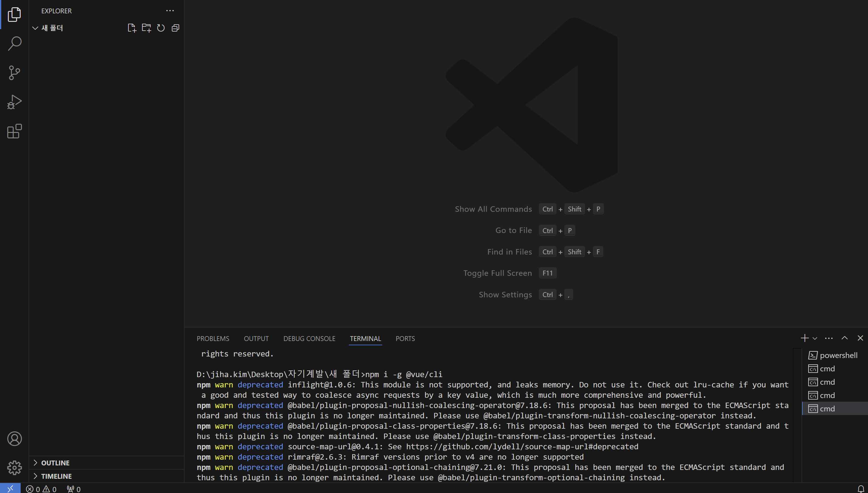This screenshot has height=493, width=868.
Task: Open terminal panel more actions menu
Action: tap(829, 338)
